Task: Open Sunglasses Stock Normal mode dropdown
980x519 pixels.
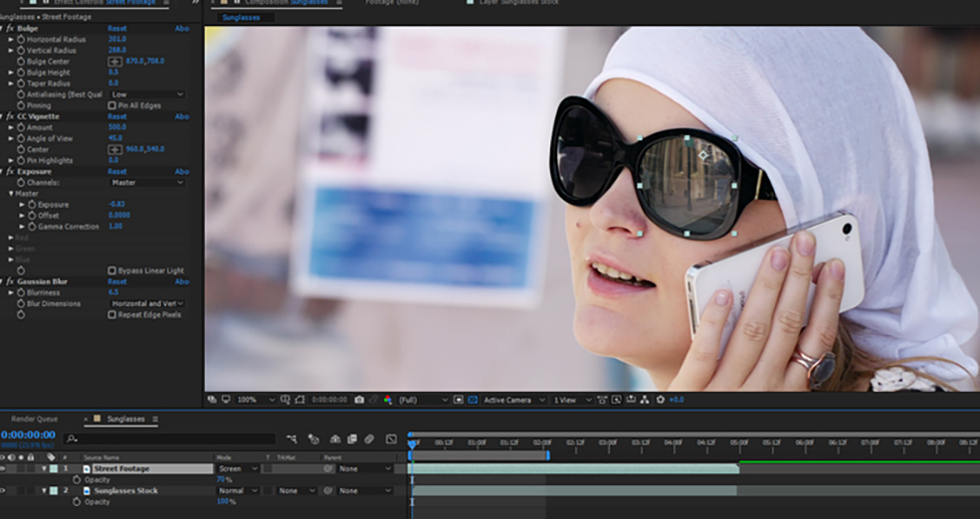Action: (238, 491)
